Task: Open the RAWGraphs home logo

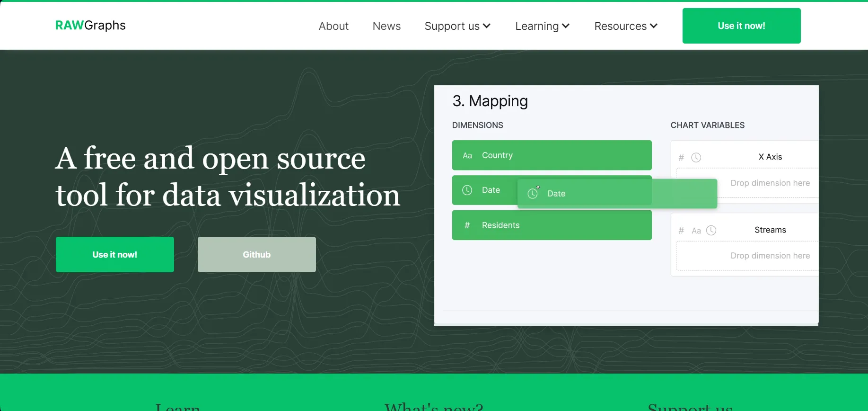Action: [90, 25]
